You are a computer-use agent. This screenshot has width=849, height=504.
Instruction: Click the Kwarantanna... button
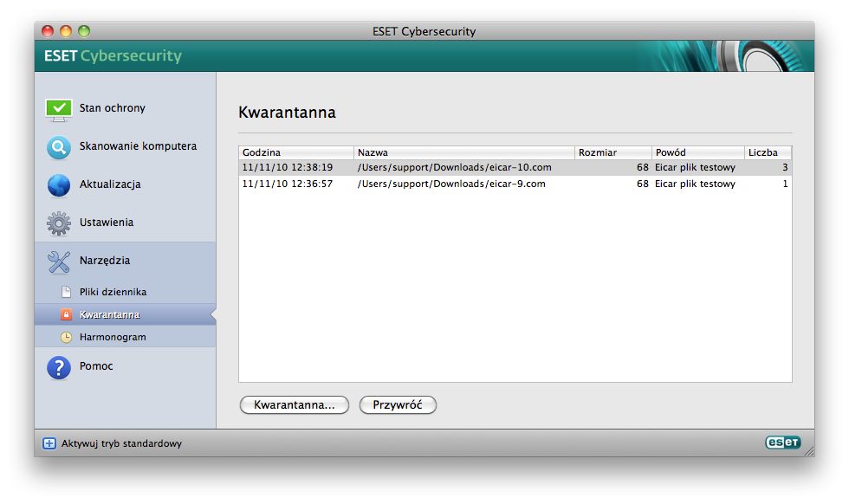(x=294, y=405)
